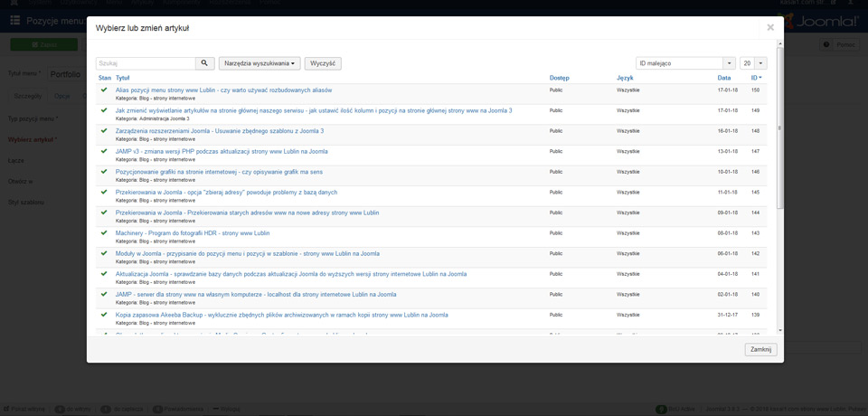Click status icon of Aktualizacja Joomla article
868x416 pixels.
[103, 274]
